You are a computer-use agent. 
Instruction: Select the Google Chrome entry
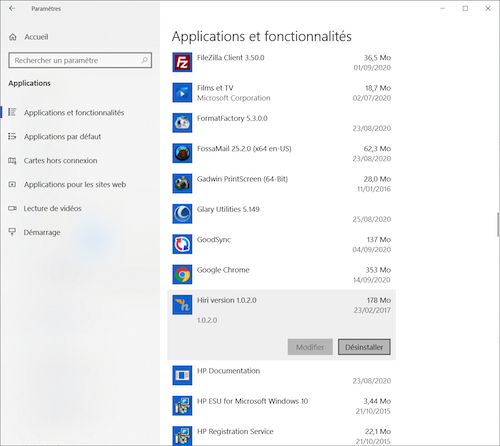pyautogui.click(x=281, y=275)
